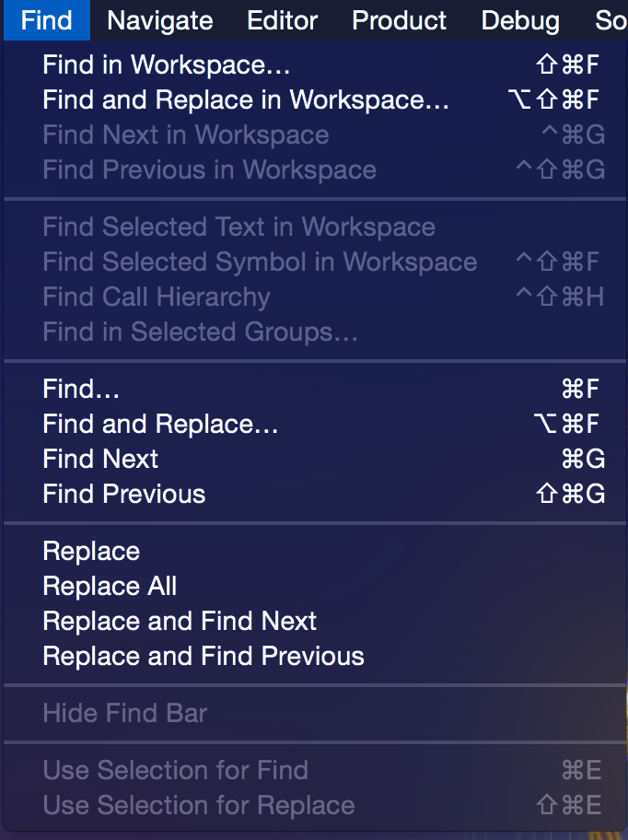Viewport: 628px width, 840px height.
Task: Open the Editor menu
Action: coord(282,20)
